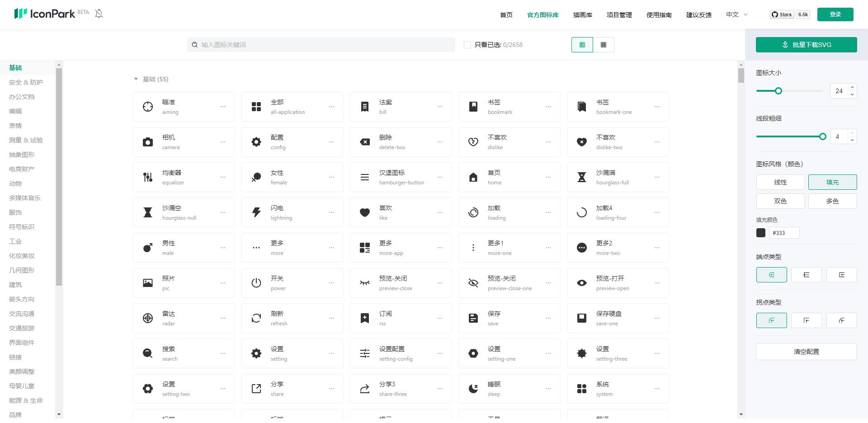Select the camera icon in the grid
868x423 pixels.
click(184, 141)
